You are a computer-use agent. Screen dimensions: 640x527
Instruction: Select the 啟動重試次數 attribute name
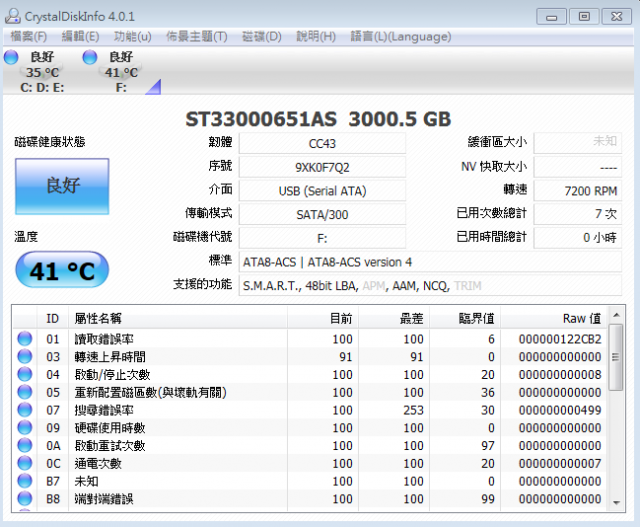110,446
